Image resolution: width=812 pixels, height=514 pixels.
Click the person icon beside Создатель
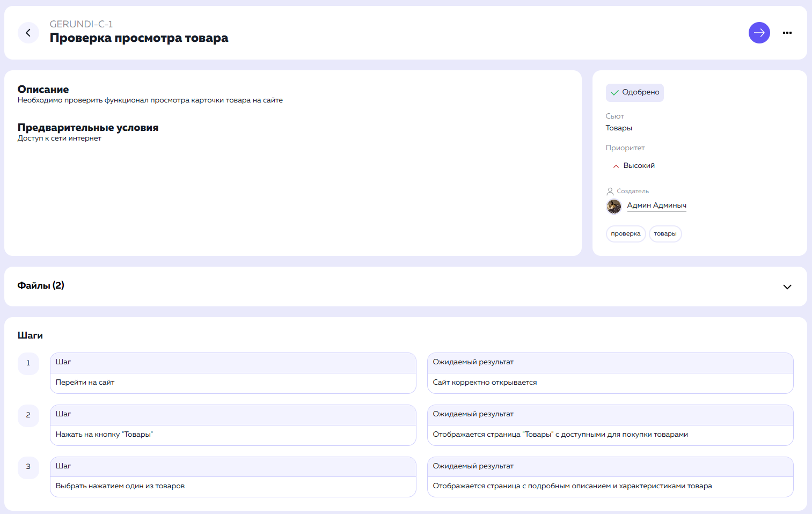click(x=610, y=191)
